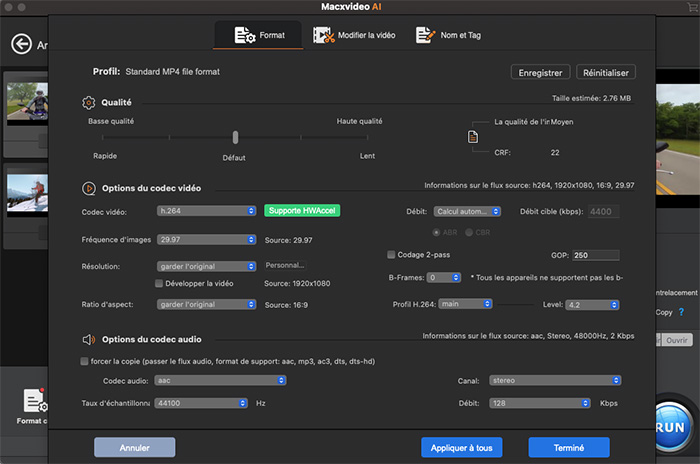Click the Personnal... resolution button
700x464 pixels.
(x=285, y=265)
